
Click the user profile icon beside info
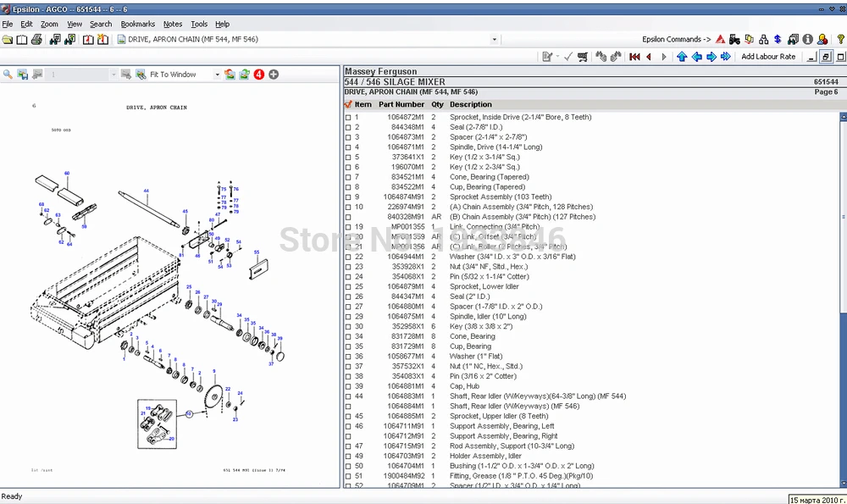(822, 40)
